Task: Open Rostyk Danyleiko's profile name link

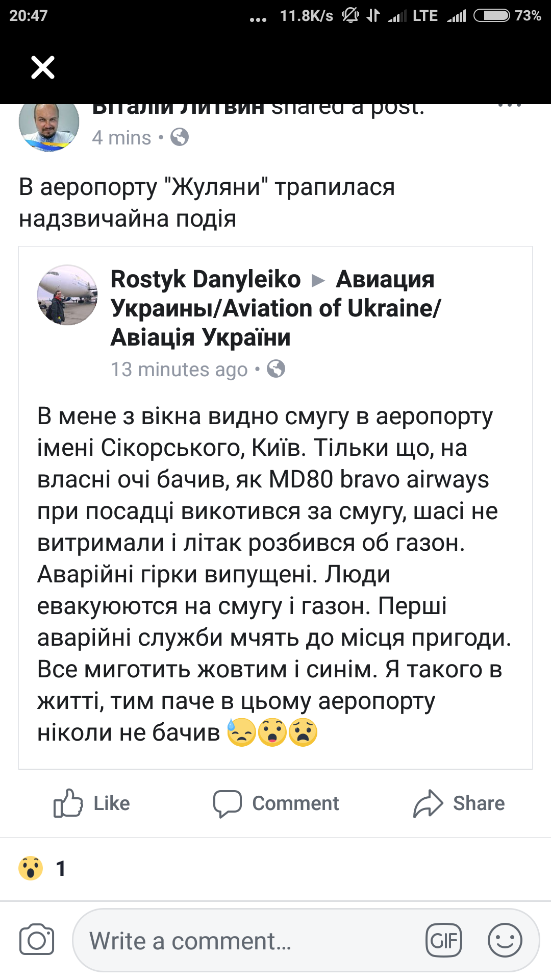Action: [x=206, y=279]
